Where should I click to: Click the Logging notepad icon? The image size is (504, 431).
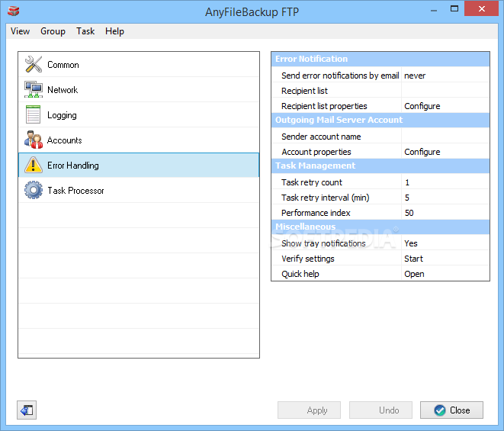pos(33,114)
